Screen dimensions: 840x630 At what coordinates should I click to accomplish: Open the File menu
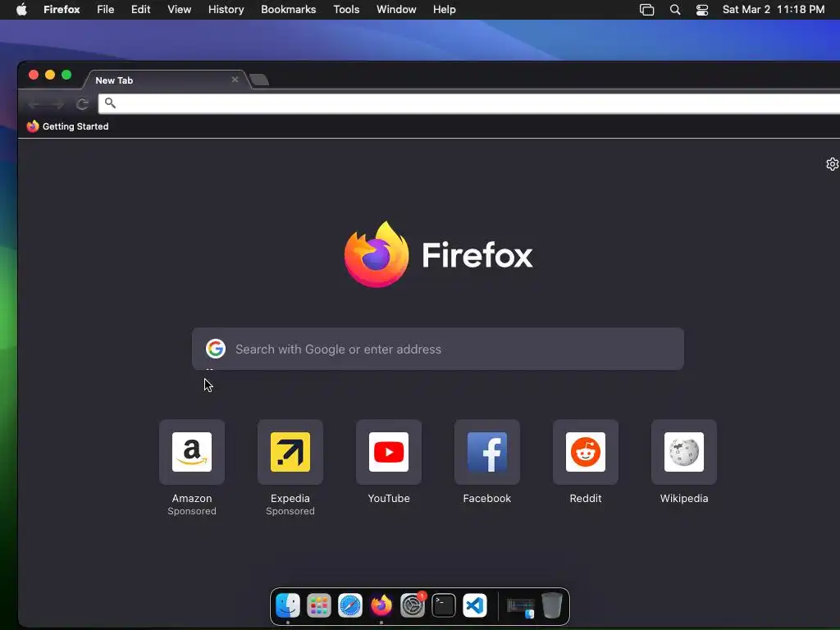106,10
